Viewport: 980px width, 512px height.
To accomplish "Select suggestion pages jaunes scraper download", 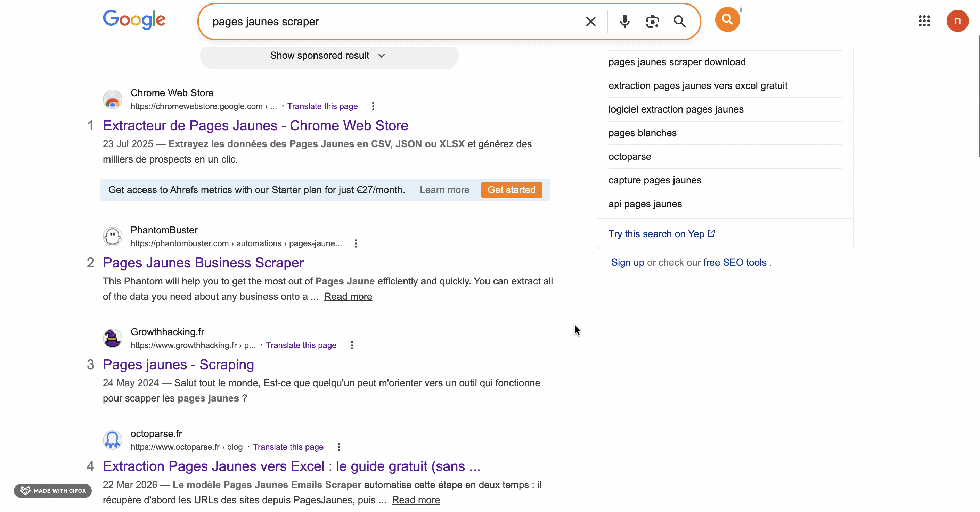I will (677, 62).
